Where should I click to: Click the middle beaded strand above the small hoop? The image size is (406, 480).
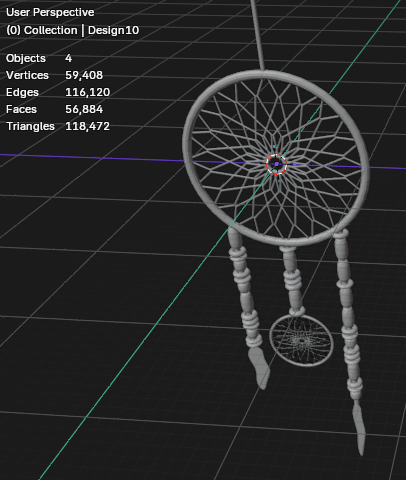click(292, 279)
